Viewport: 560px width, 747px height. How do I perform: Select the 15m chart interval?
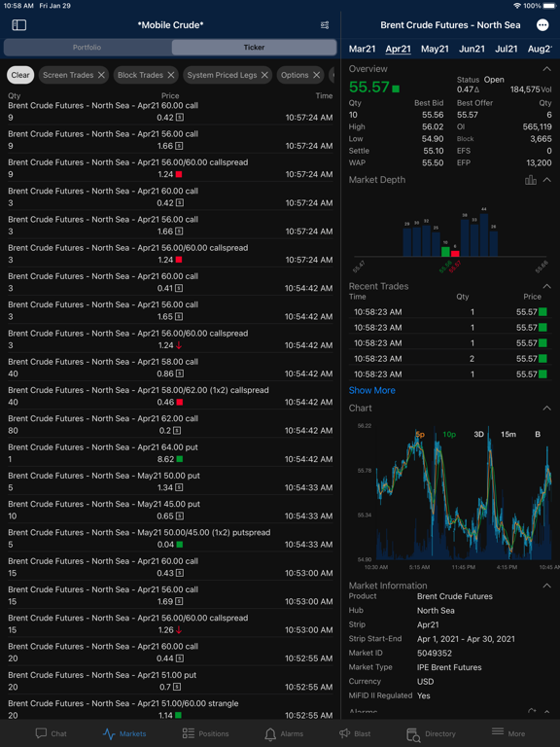508,434
